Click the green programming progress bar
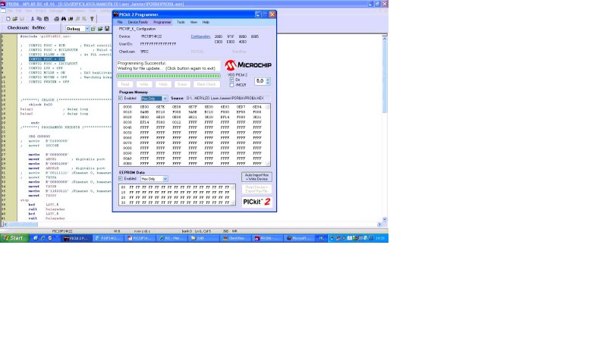This screenshot has height=364, width=607. 168,76
